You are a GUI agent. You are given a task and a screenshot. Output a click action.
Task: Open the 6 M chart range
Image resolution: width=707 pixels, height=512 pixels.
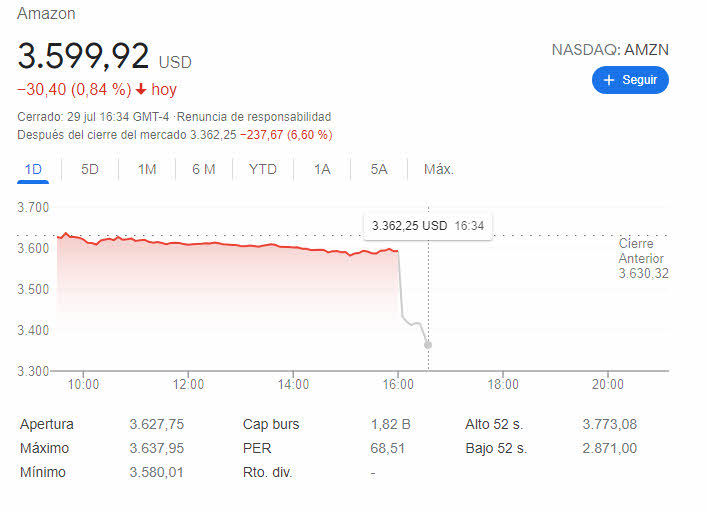click(204, 169)
